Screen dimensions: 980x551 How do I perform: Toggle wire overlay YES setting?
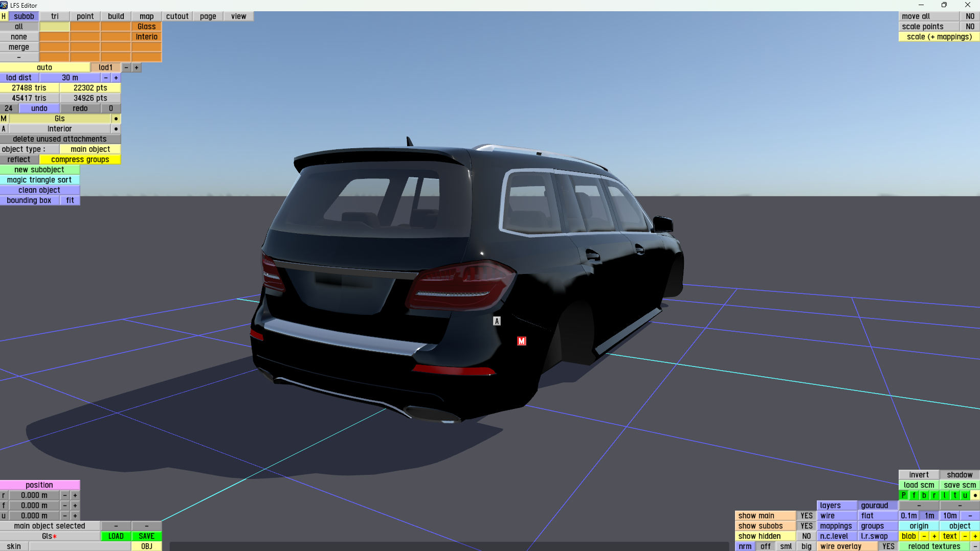point(888,546)
